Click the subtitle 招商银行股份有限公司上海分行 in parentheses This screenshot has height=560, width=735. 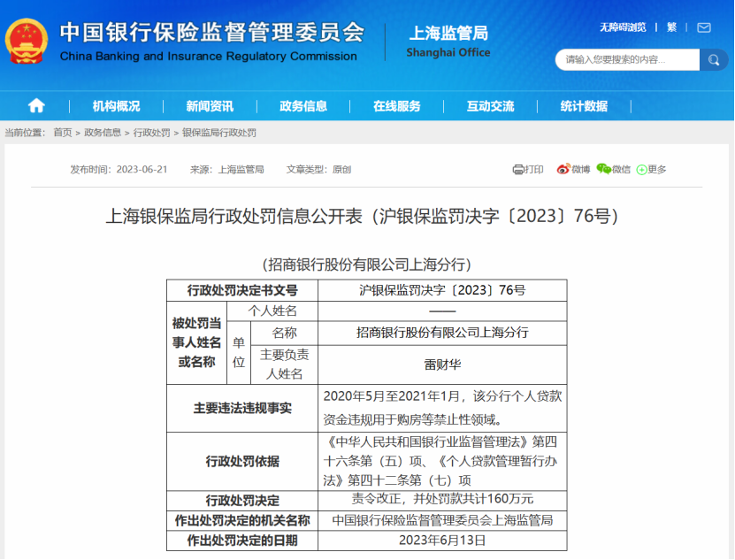pos(366,265)
